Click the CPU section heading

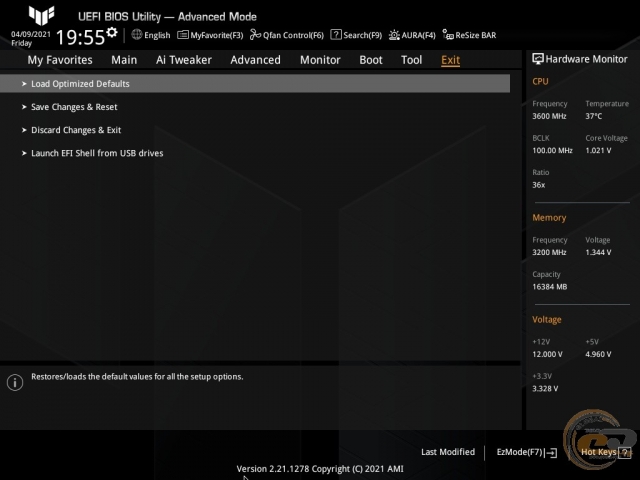pyautogui.click(x=540, y=82)
